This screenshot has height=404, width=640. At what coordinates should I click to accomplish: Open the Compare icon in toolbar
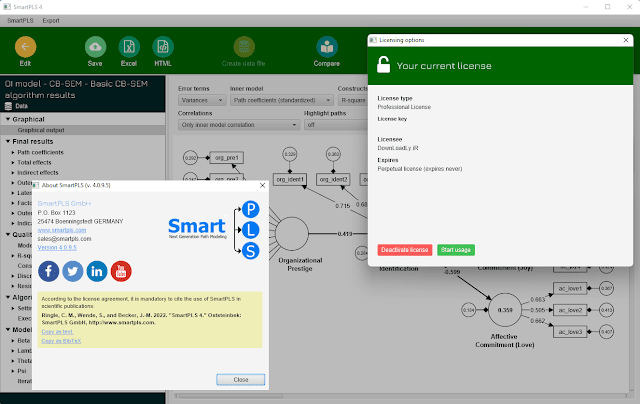pyautogui.click(x=327, y=47)
